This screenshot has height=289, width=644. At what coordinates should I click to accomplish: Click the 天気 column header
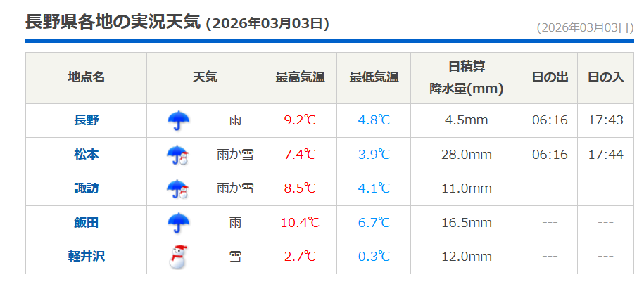[205, 77]
